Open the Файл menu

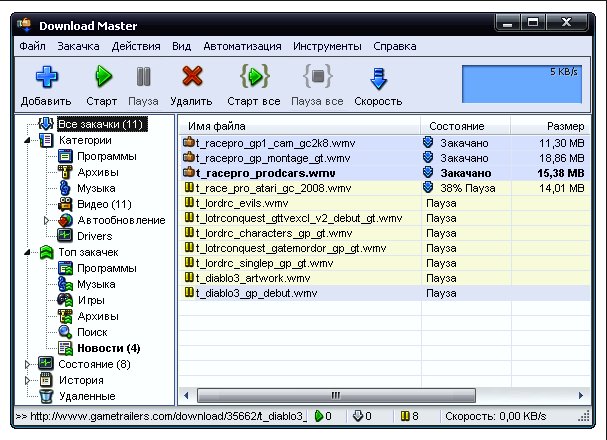point(33,46)
